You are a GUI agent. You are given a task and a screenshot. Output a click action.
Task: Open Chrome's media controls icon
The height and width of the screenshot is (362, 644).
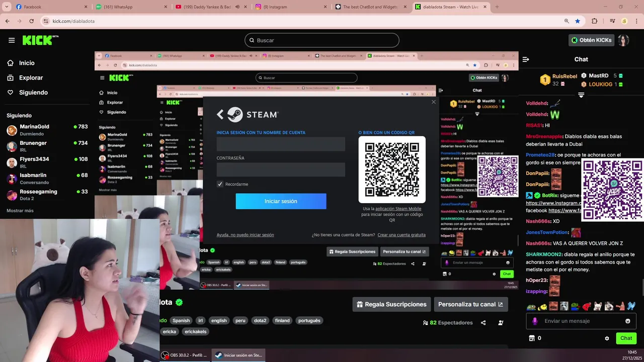(x=612, y=21)
